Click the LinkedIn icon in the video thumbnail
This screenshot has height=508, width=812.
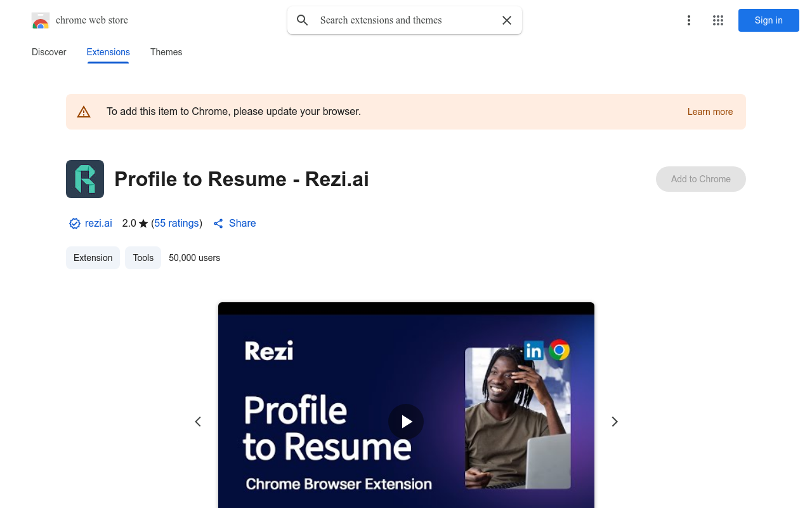pyautogui.click(x=534, y=350)
